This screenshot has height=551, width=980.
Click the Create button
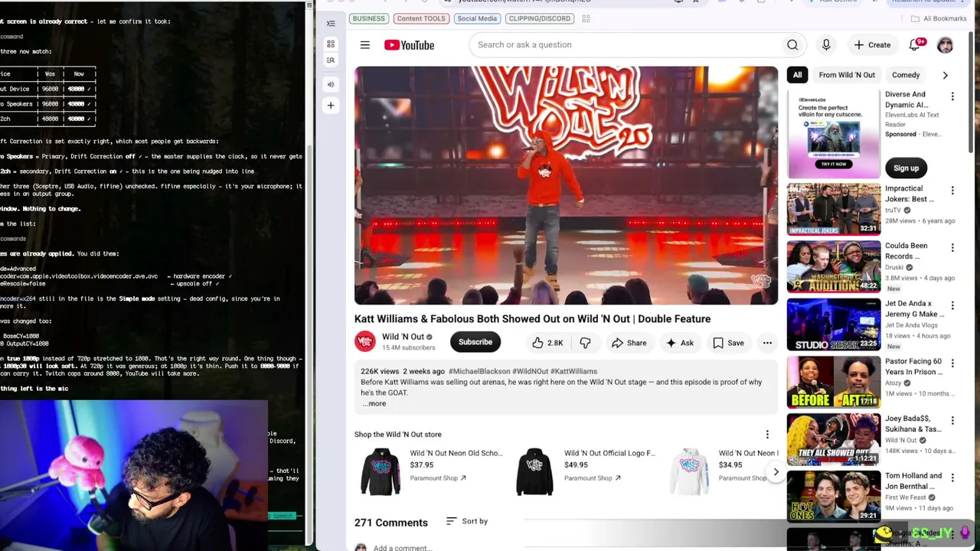(872, 45)
